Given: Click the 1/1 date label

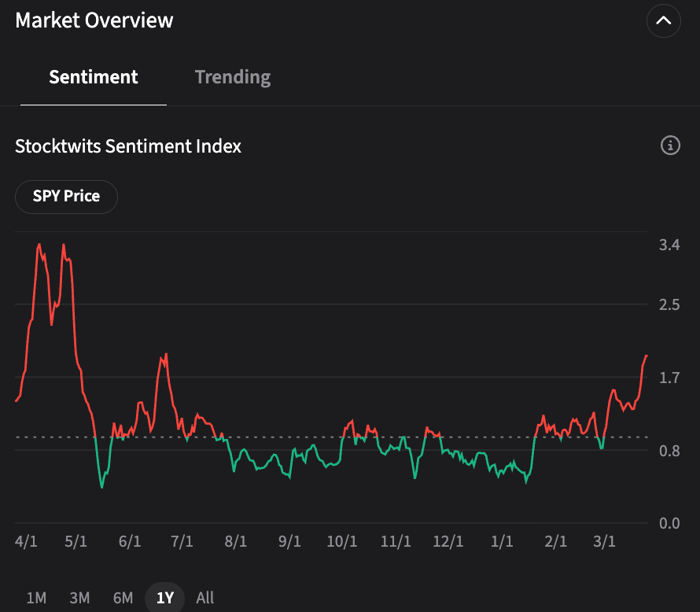Looking at the screenshot, I should click(x=502, y=541).
